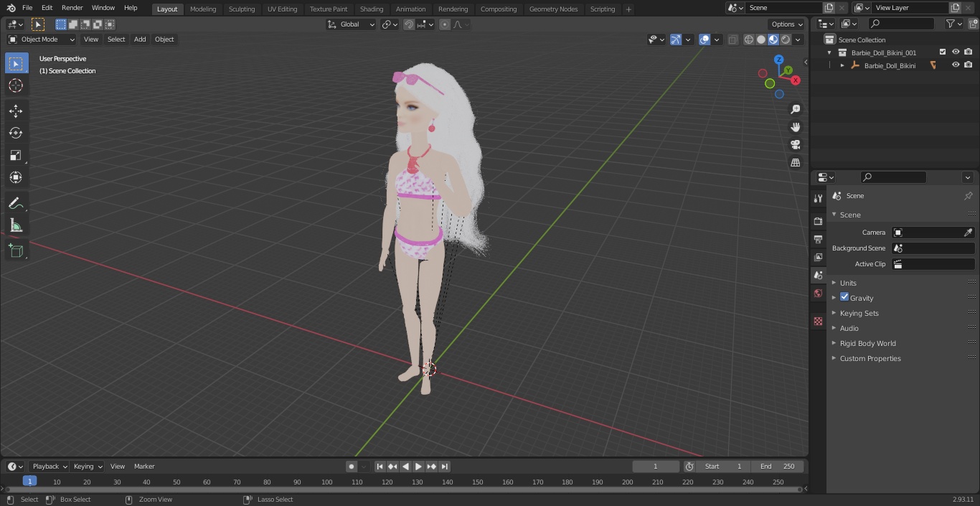The width and height of the screenshot is (980, 506).
Task: Toggle X-ray view
Action: pyautogui.click(x=732, y=39)
